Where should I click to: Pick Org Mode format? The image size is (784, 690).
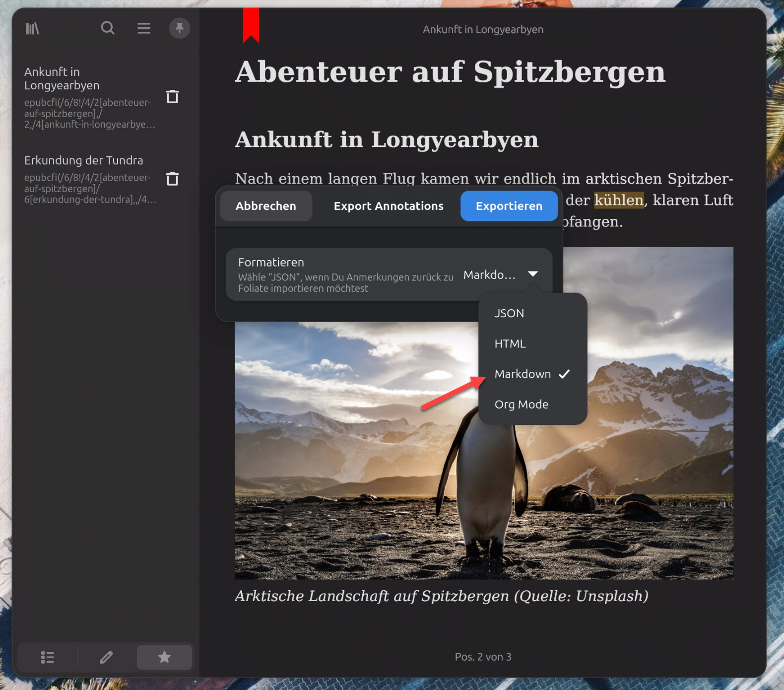[521, 405]
